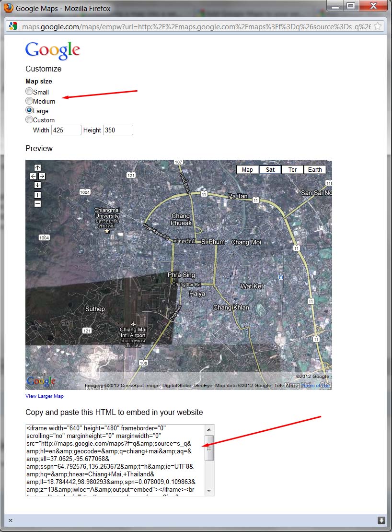Viewport: 392px width, 532px height.
Task: Open the Terms of Use link
Action: [x=316, y=385]
